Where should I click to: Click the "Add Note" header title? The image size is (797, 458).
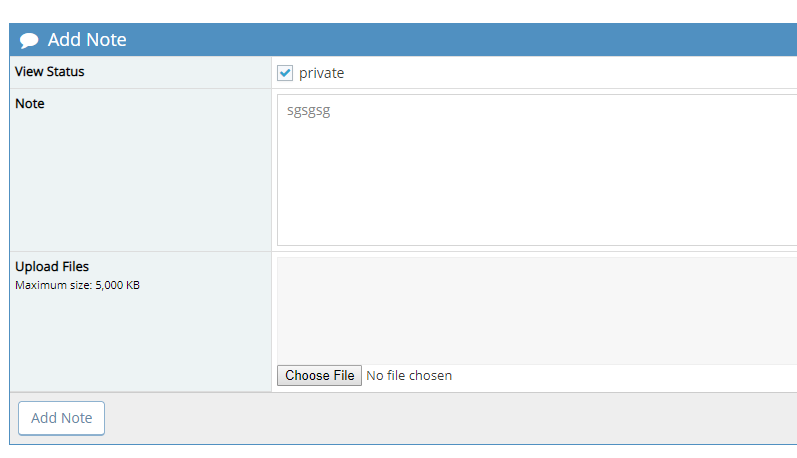pos(87,40)
